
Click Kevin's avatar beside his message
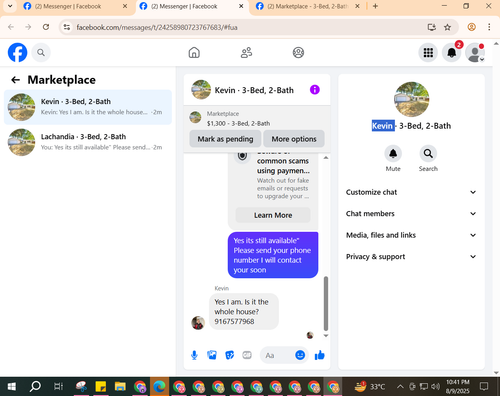pyautogui.click(x=198, y=323)
